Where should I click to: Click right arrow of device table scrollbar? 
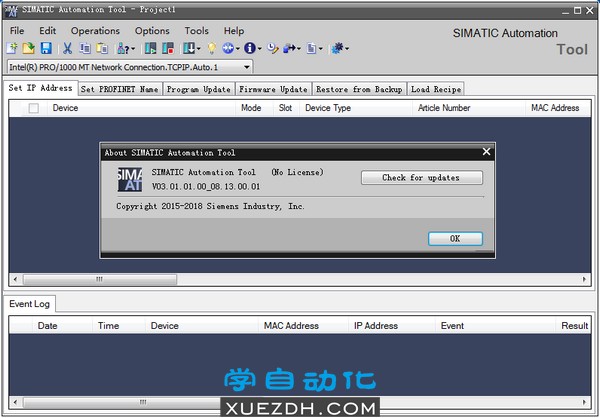(x=584, y=279)
